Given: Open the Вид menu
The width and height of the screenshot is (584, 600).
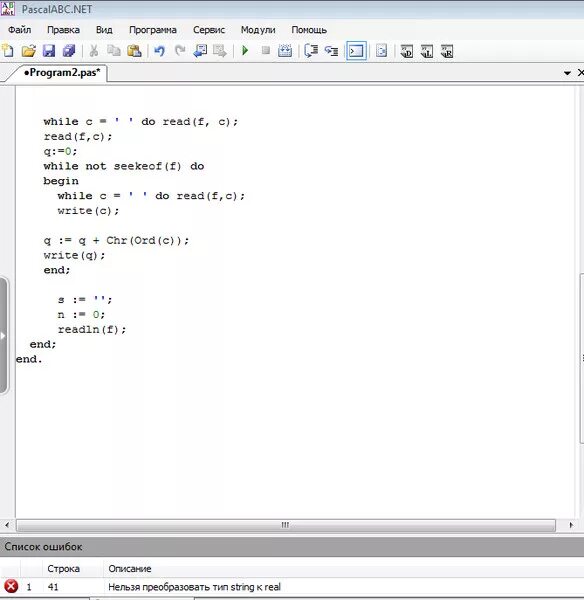Looking at the screenshot, I should point(104,30).
